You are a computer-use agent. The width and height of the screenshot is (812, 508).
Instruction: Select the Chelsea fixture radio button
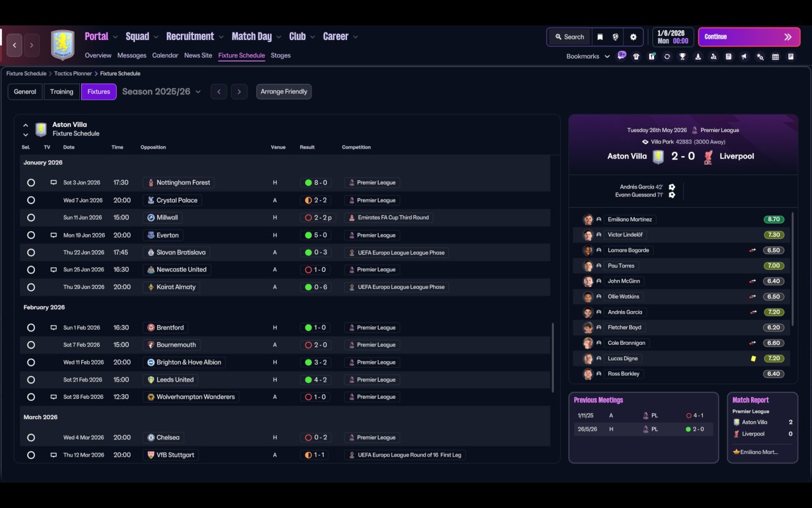[x=31, y=438]
